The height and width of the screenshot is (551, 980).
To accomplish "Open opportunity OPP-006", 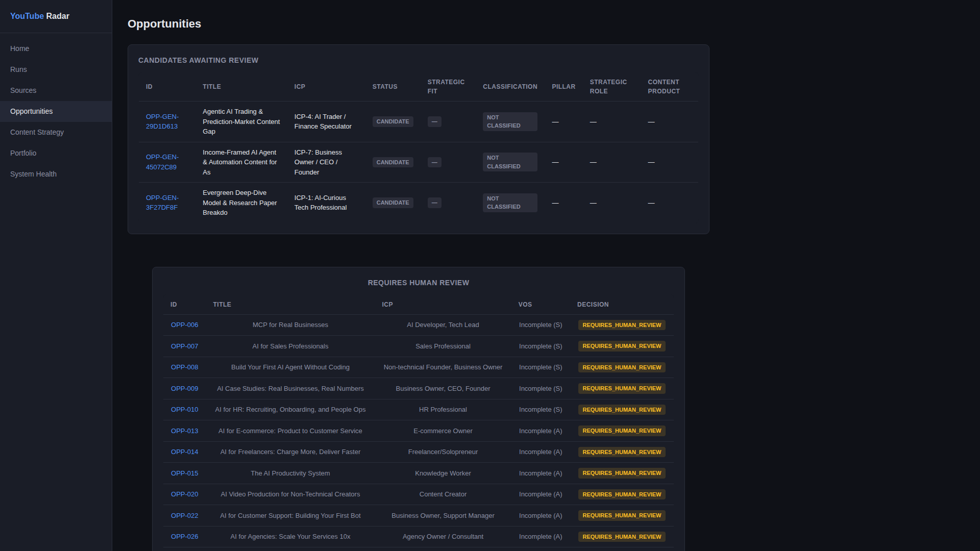I will click(x=184, y=325).
